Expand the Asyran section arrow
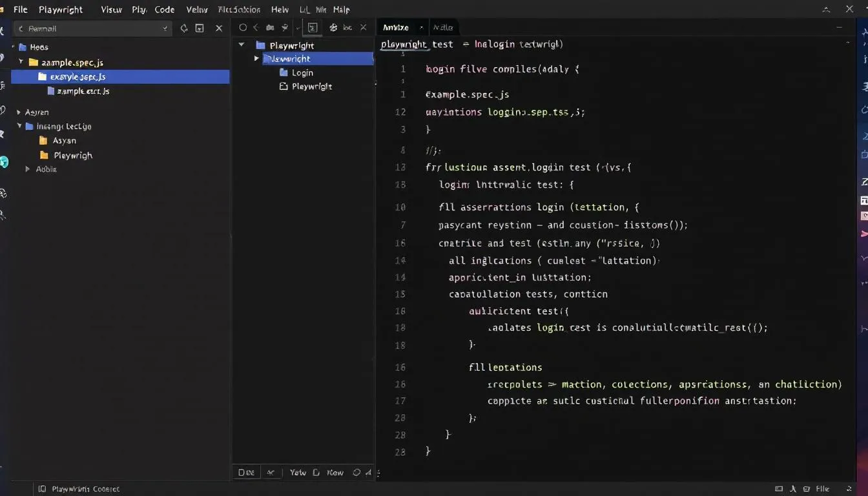Screen dimensions: 868x496 coord(19,112)
